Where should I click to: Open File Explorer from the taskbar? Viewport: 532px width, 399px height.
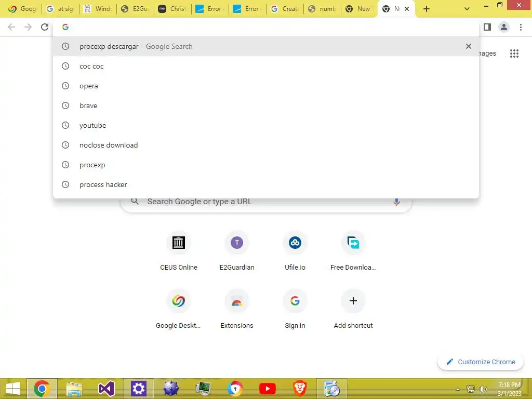(x=74, y=389)
